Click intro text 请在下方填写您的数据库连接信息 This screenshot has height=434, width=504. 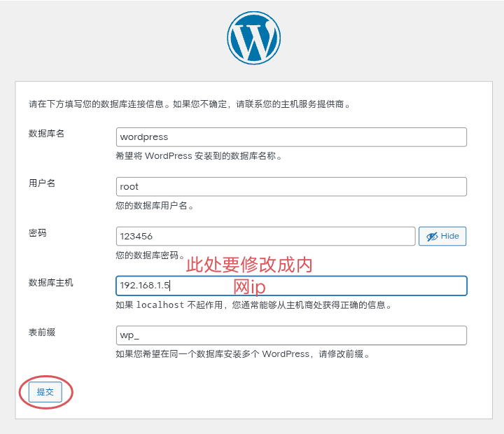pos(190,104)
